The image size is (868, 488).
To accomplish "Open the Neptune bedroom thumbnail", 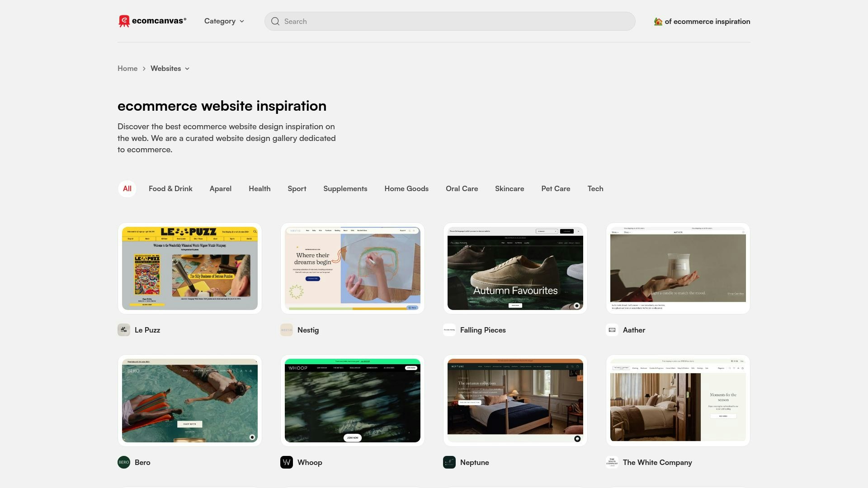I will point(515,401).
